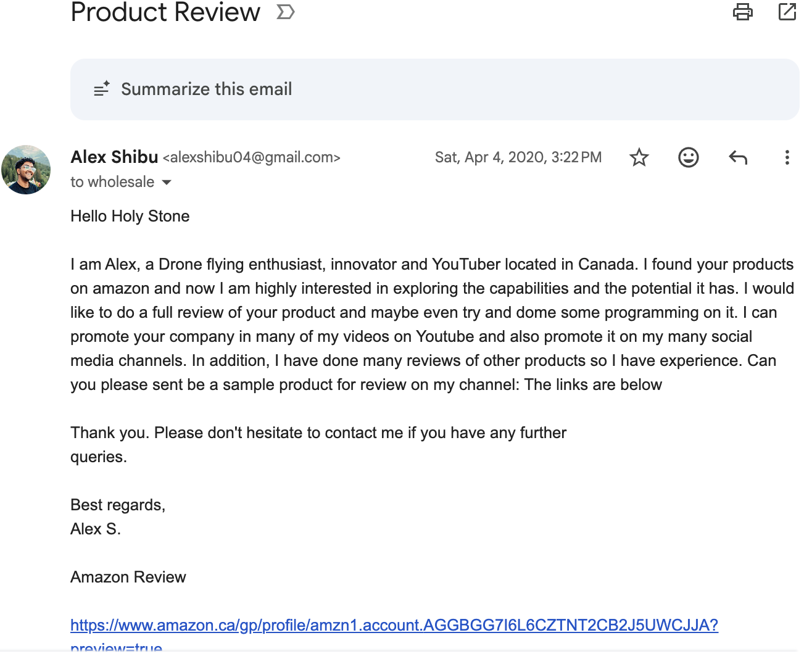The image size is (812, 659).
Task: Star the message from Alex Shibu
Action: pyautogui.click(x=639, y=157)
